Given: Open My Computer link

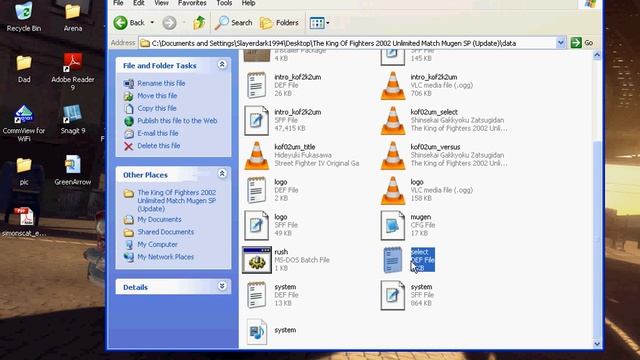Looking at the screenshot, I should pos(158,244).
